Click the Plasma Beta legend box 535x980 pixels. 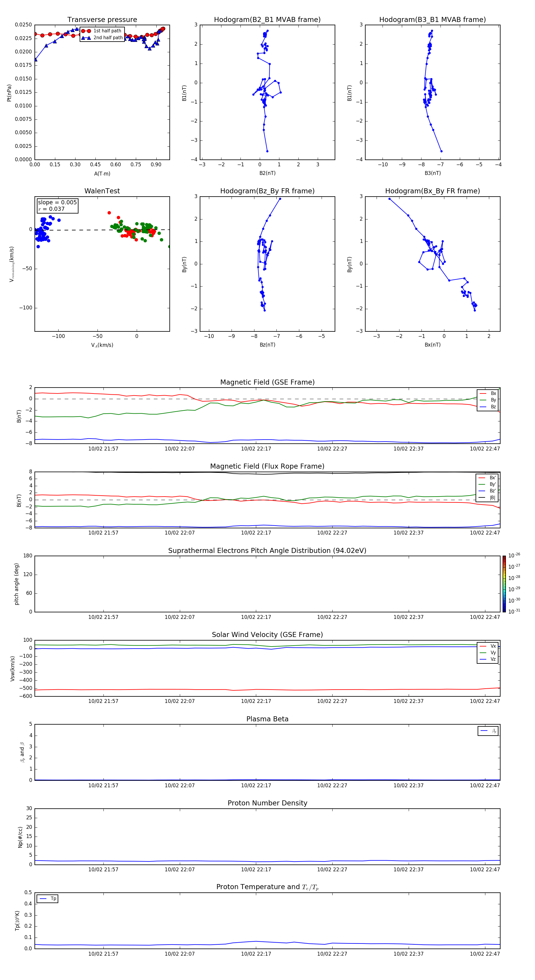click(488, 731)
